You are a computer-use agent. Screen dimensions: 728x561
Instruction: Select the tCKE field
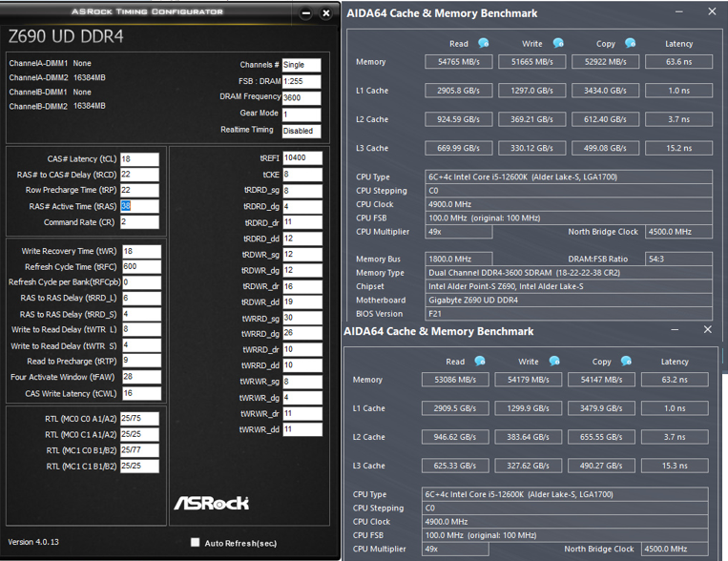click(302, 175)
